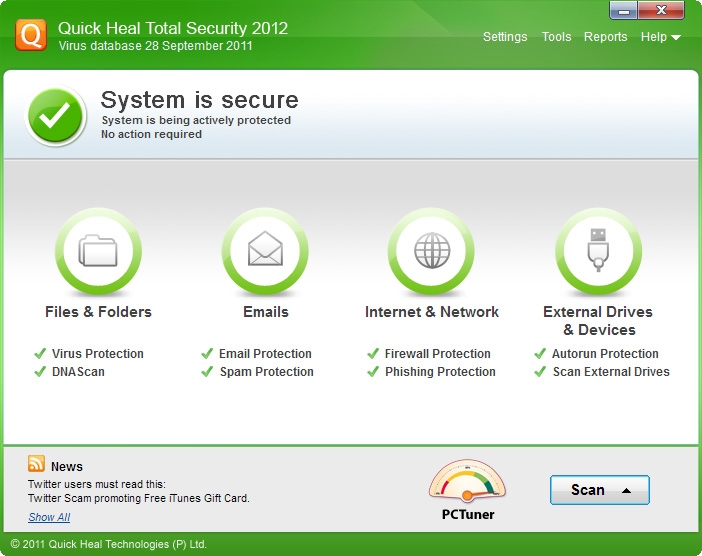
Task: Click the Spam Protection label
Action: 266,372
